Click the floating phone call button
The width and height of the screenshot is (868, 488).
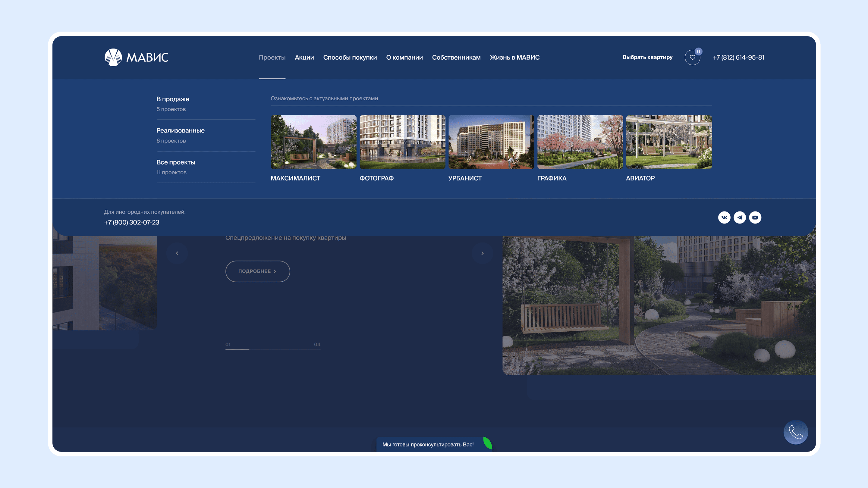point(796,432)
